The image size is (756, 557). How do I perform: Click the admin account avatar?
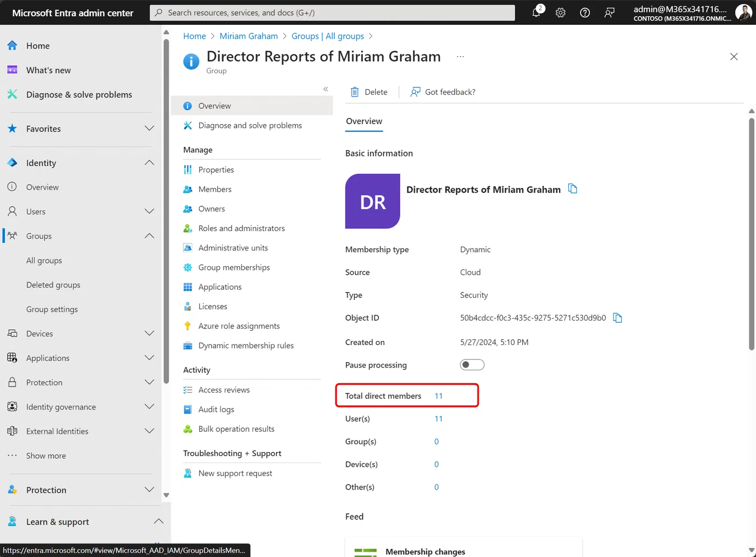click(743, 12)
